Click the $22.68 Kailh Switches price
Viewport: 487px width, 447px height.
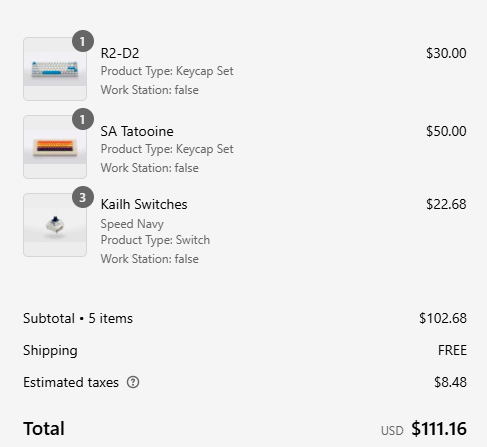[x=446, y=204]
